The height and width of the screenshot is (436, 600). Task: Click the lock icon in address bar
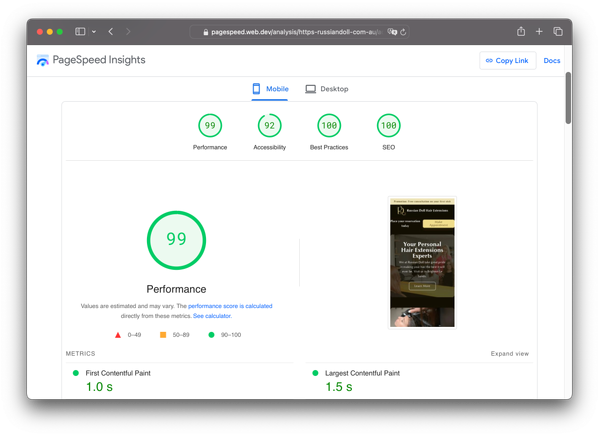click(x=205, y=32)
